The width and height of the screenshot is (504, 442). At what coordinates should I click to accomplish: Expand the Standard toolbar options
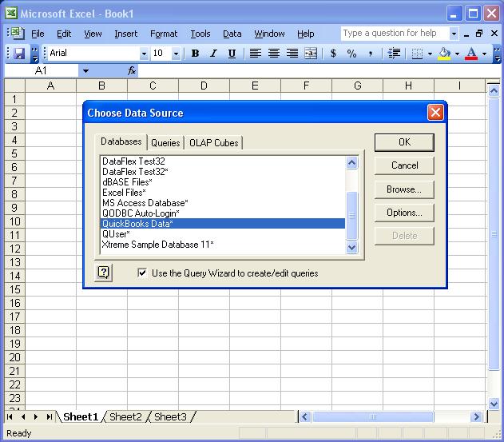tap(34, 54)
